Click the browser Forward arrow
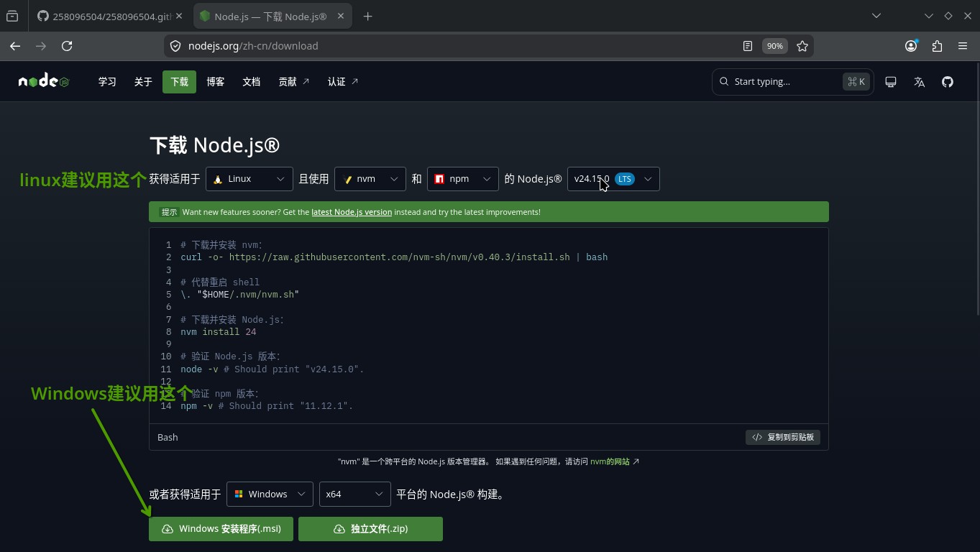Screen dimensions: 980x552 click(41, 46)
